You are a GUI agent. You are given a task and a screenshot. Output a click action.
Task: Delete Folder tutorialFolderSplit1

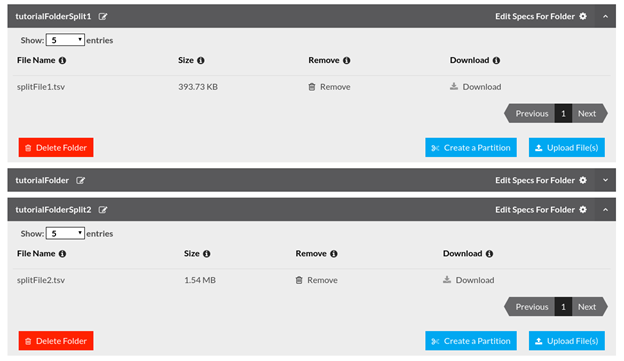[x=56, y=148]
